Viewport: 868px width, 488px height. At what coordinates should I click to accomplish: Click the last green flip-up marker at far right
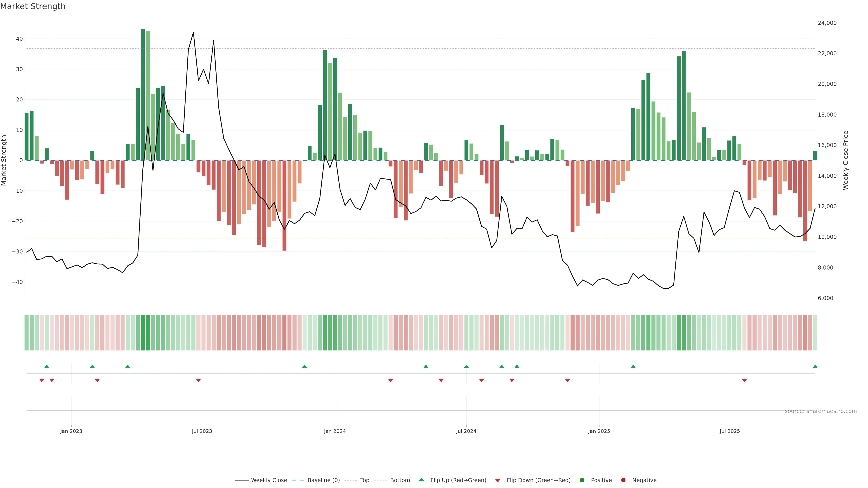click(815, 366)
